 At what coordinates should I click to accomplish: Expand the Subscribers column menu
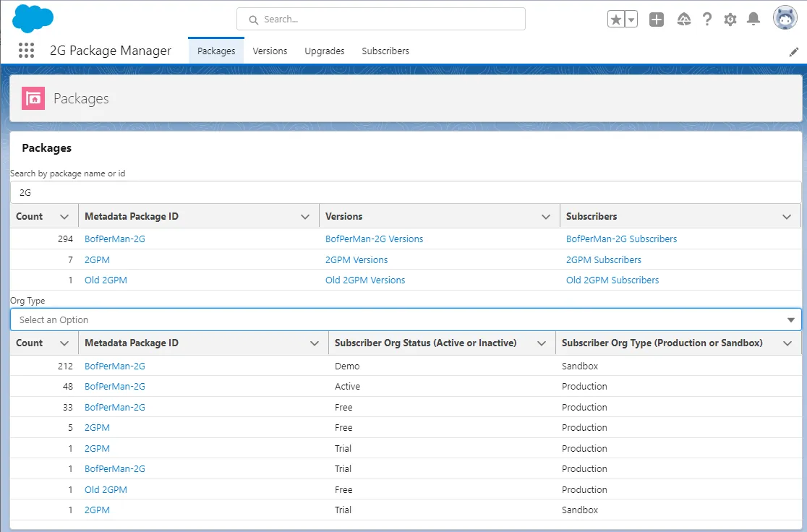(x=787, y=217)
